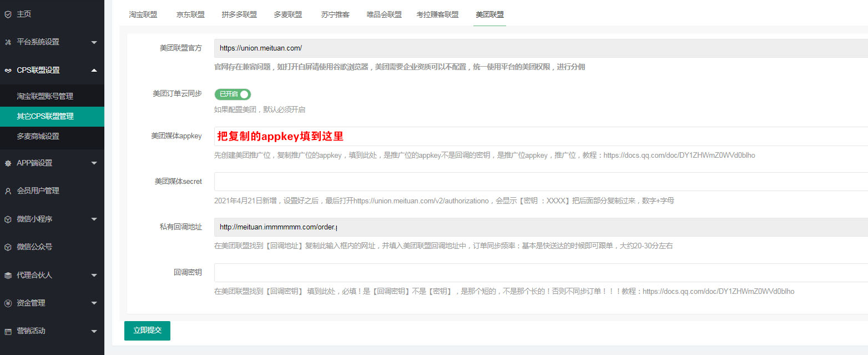Screen dimensions: 868x355
Task: Expand the 营销活动 menu arrow
Action: pos(94,332)
